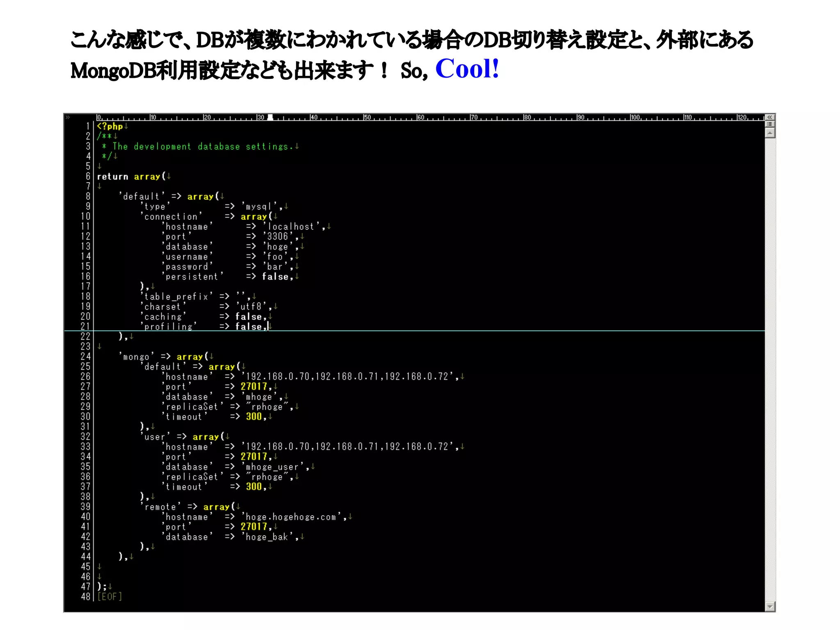This screenshot has height=630, width=840.
Task: Click the blue 'Cool!' text in heading
Action: click(x=467, y=68)
